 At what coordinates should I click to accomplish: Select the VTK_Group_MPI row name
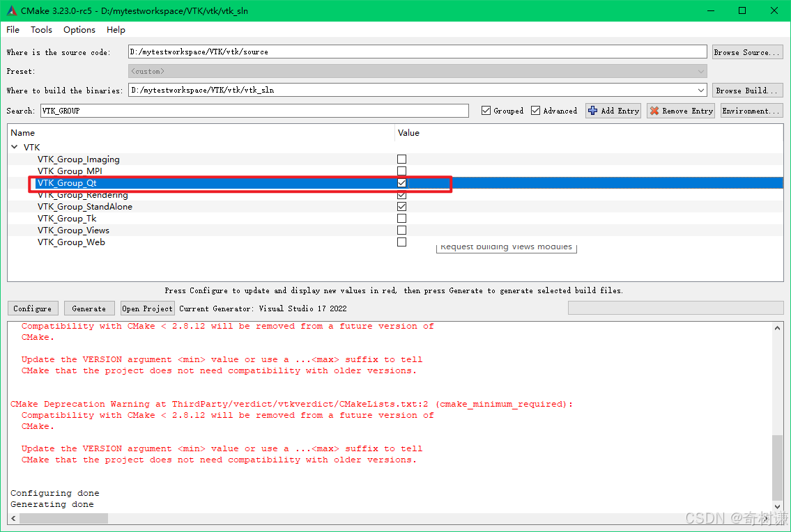pos(70,171)
